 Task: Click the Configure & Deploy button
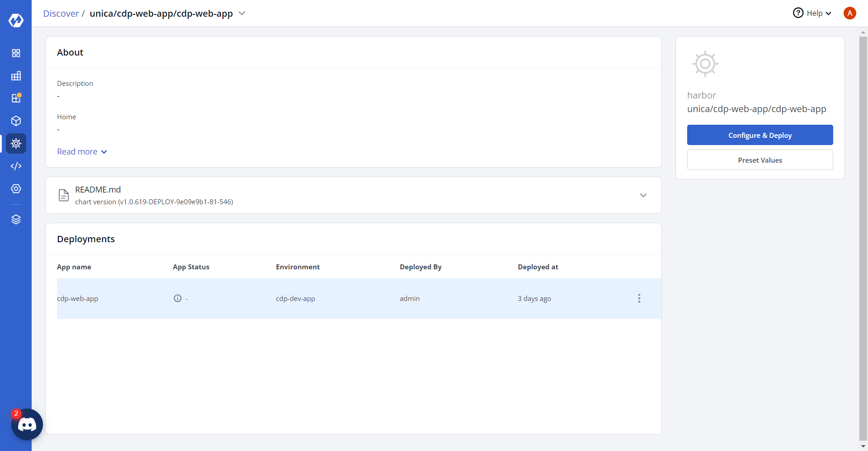tap(759, 135)
